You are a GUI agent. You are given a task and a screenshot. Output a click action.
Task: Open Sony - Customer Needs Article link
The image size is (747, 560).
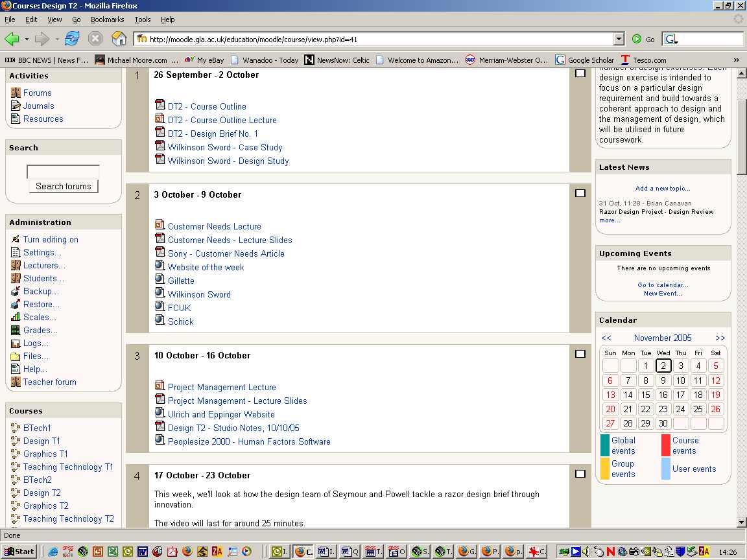(226, 253)
